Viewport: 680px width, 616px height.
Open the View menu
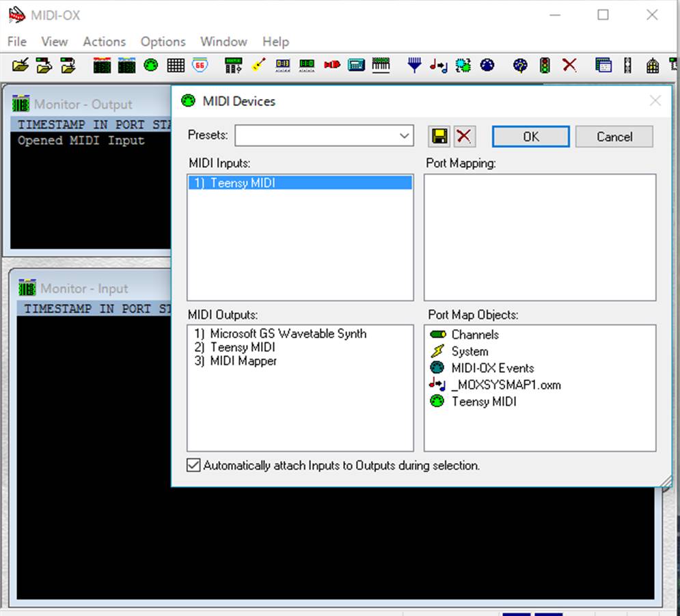tap(54, 42)
